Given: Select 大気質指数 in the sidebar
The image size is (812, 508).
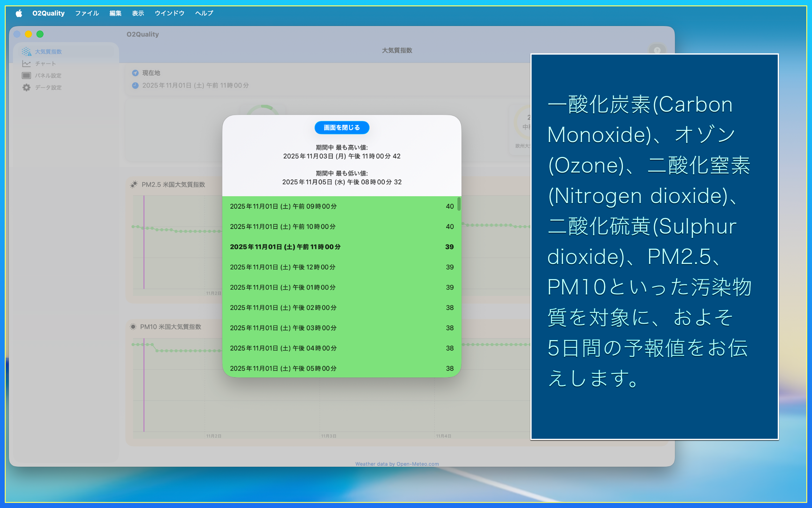Looking at the screenshot, I should (x=48, y=52).
